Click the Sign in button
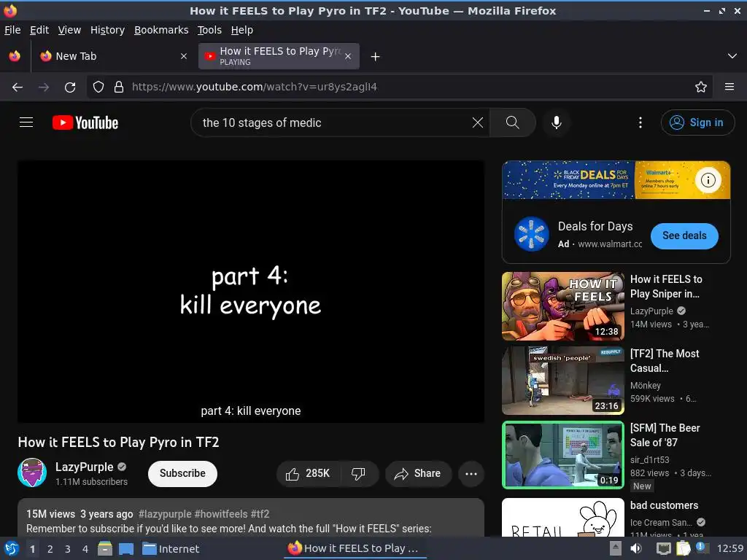 click(x=697, y=122)
